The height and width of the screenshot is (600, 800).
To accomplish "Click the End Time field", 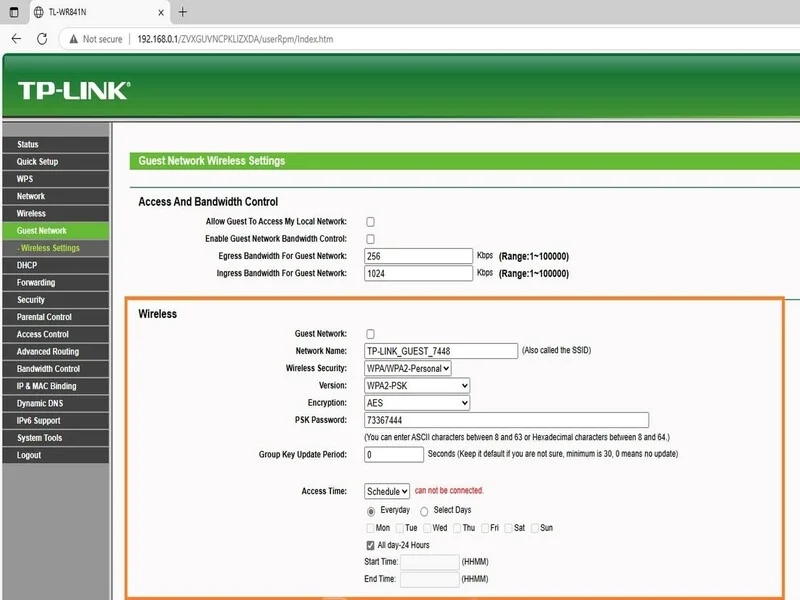I will click(430, 579).
